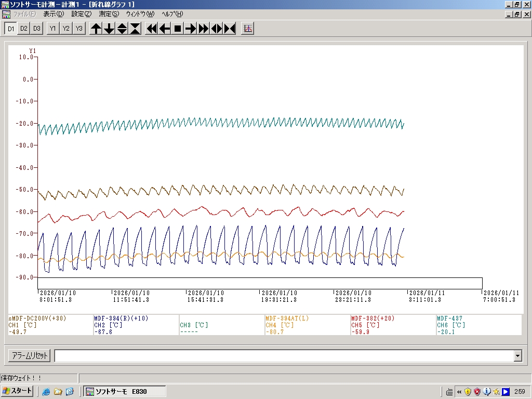Expand the alarm message dropdown arrow
532x399 pixels.
pyautogui.click(x=517, y=356)
